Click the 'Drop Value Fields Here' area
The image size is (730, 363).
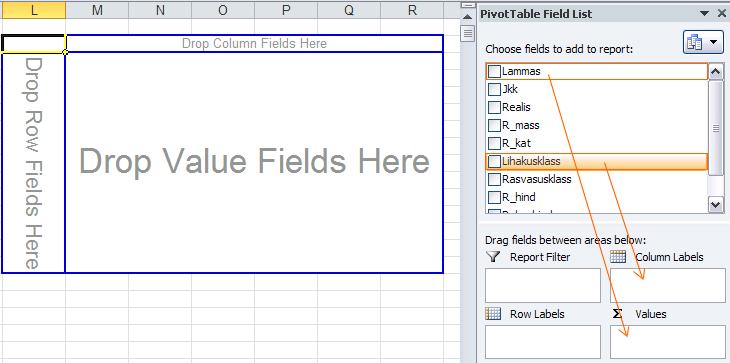point(254,162)
